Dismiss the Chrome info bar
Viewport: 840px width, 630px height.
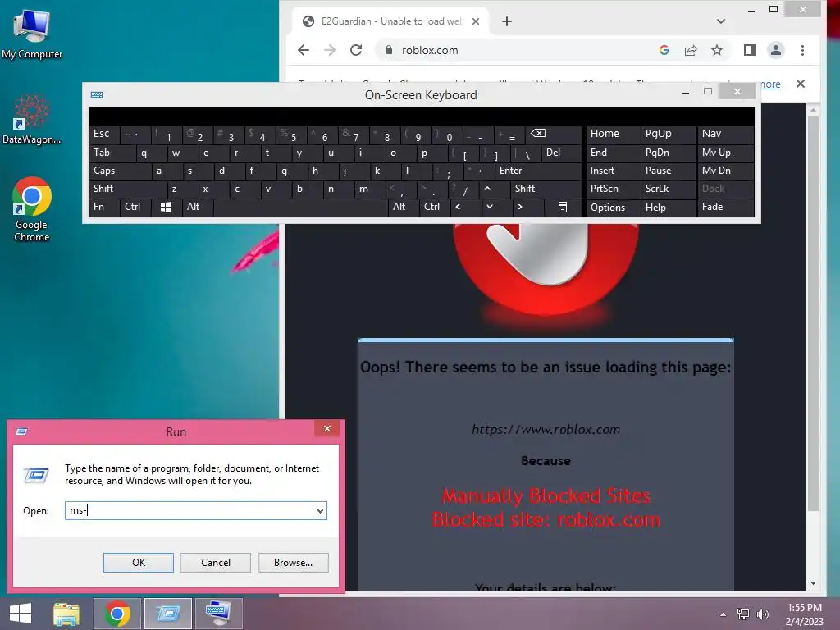click(801, 84)
